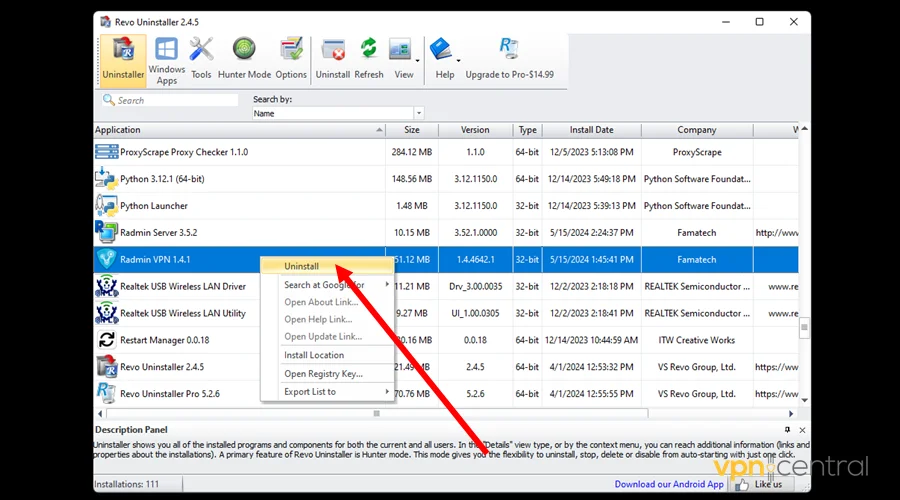The width and height of the screenshot is (900, 500).
Task: Select the ProxyScrape Proxy Checker icon
Action: point(106,152)
